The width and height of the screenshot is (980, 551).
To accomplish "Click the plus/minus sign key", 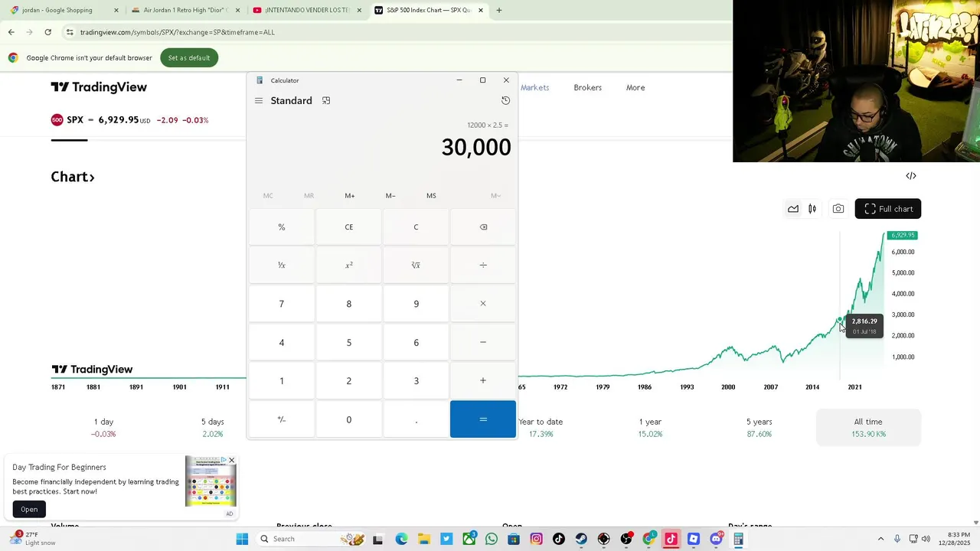I will pyautogui.click(x=282, y=419).
